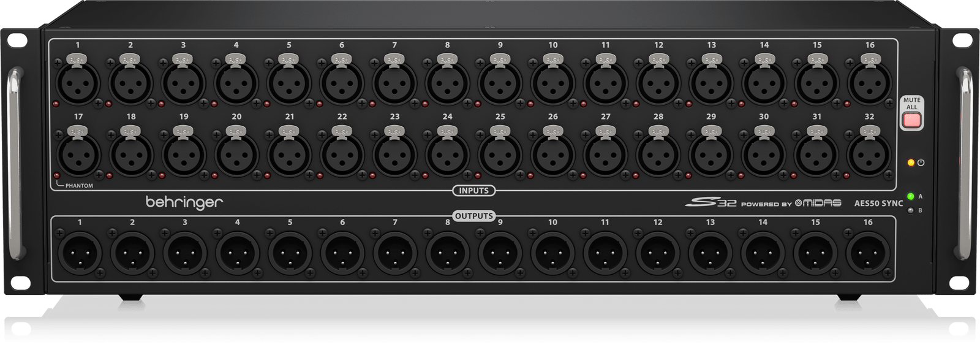Click the behringer brand logo
The height and width of the screenshot is (344, 980).
click(184, 202)
